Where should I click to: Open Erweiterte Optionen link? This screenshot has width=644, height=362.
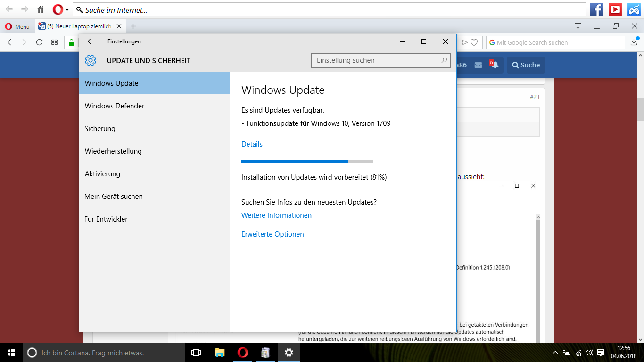(x=272, y=234)
